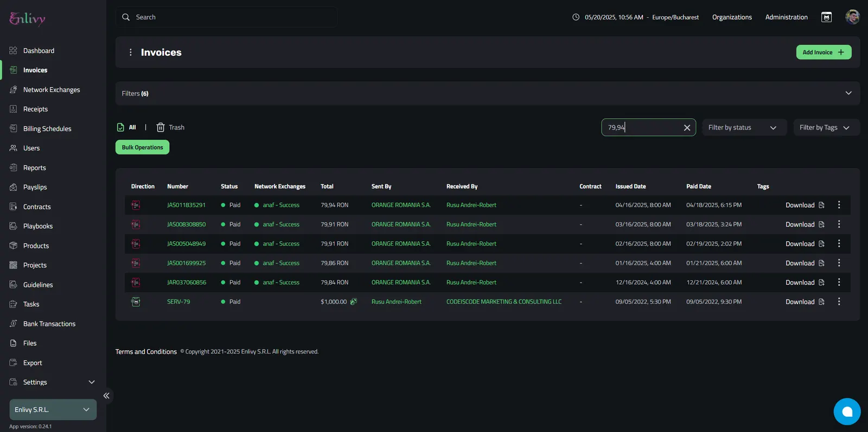Click the Tasks sidebar icon
This screenshot has height=432, width=868.
coord(14,304)
